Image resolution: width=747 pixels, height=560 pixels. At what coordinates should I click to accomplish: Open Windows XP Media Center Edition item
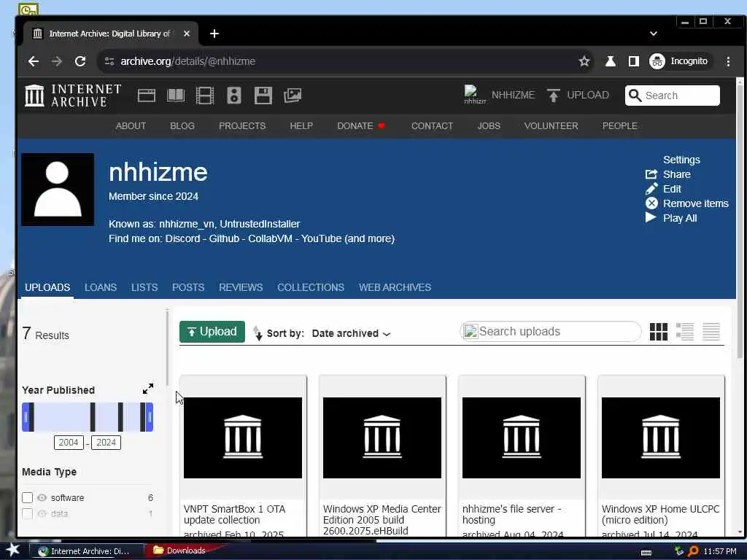(382, 456)
